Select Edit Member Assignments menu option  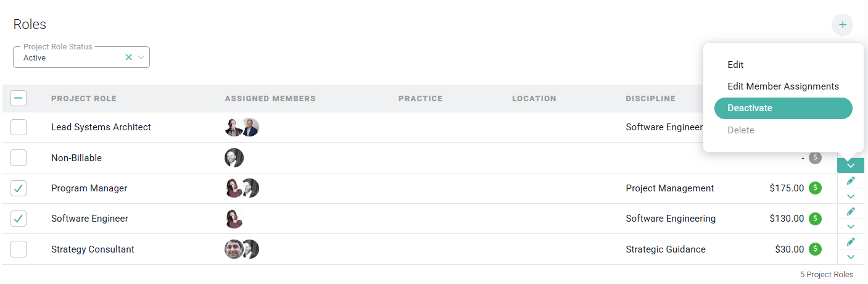[783, 86]
